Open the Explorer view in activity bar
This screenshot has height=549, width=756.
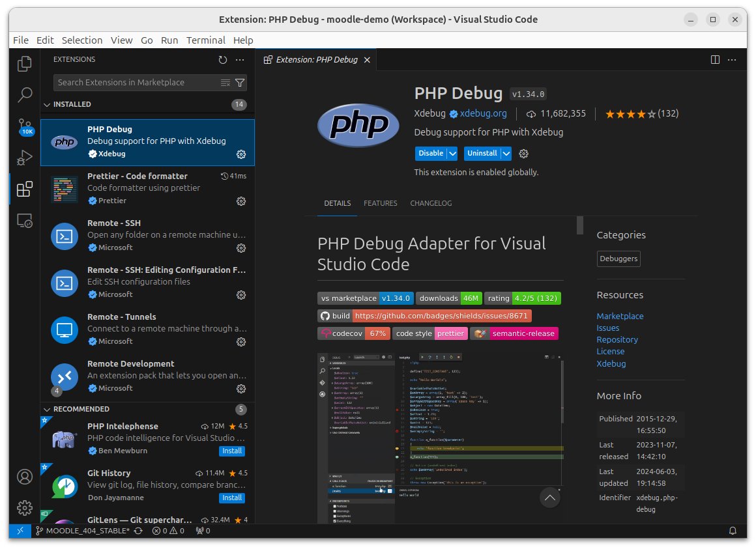(25, 64)
